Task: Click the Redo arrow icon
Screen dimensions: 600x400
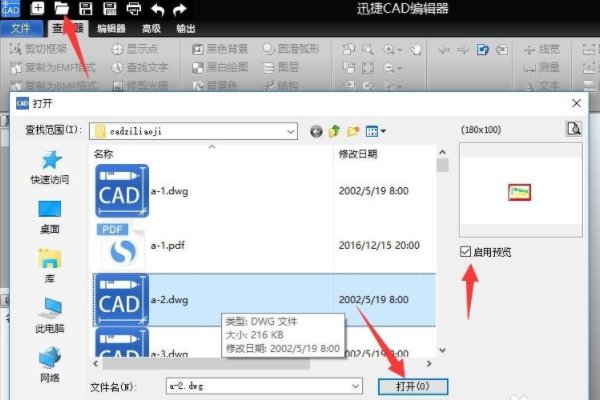Action: click(179, 9)
